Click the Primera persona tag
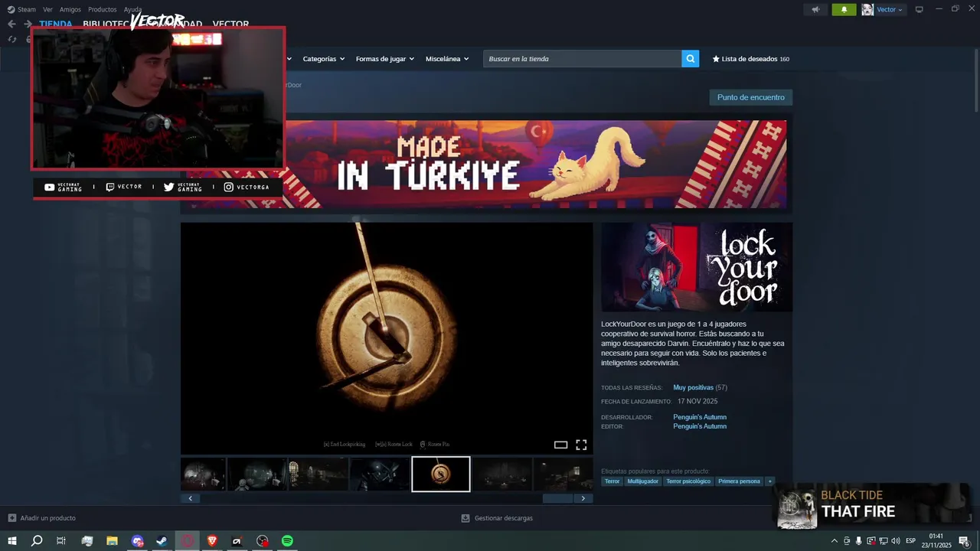Image resolution: width=980 pixels, height=551 pixels. click(x=739, y=481)
